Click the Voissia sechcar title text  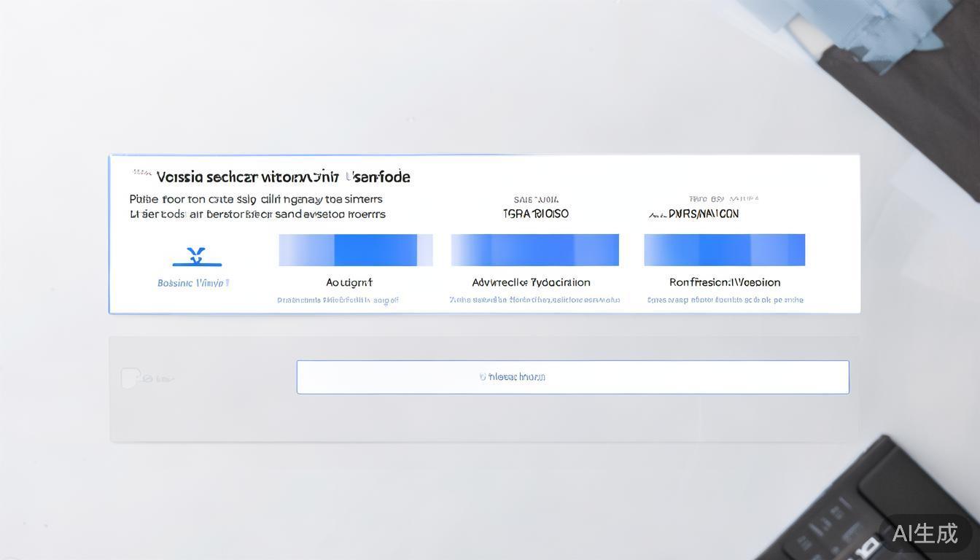283,176
